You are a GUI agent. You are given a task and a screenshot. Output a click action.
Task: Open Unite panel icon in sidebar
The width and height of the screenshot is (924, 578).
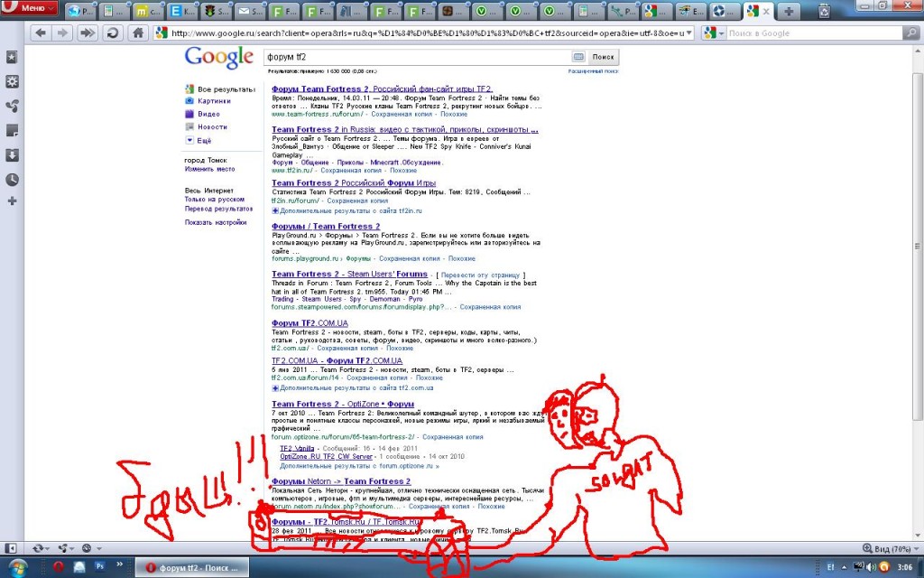(12, 107)
